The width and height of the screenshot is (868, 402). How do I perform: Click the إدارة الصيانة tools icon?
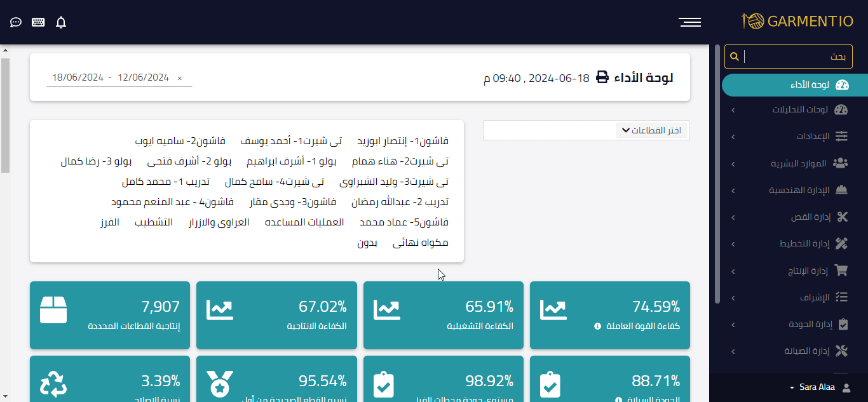842,351
